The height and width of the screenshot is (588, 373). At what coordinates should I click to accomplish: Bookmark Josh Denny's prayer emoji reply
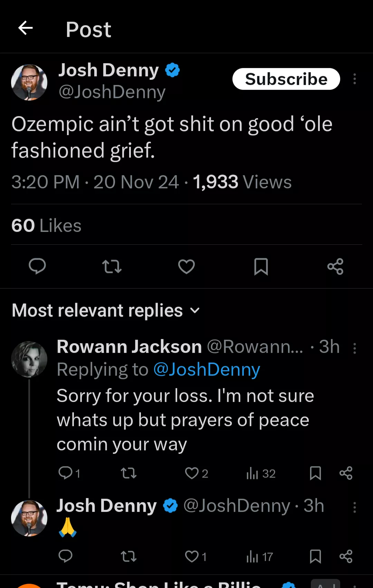pos(315,557)
